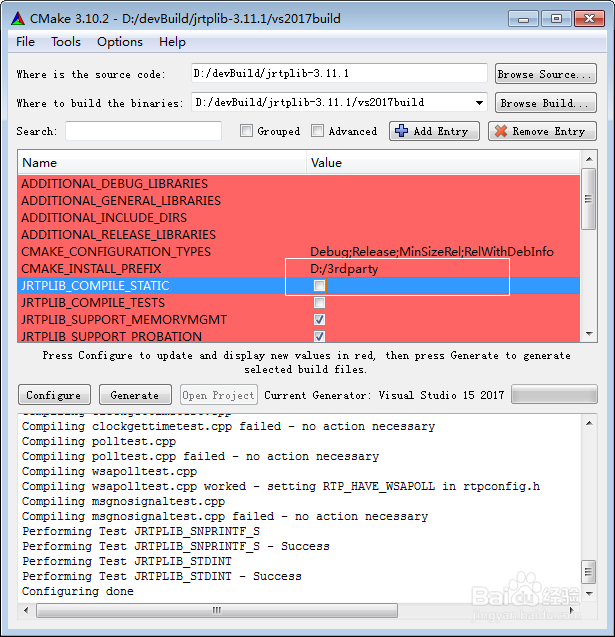Viewport: 615px width, 637px height.
Task: Click the output log scroll right arrow
Action: [x=572, y=610]
